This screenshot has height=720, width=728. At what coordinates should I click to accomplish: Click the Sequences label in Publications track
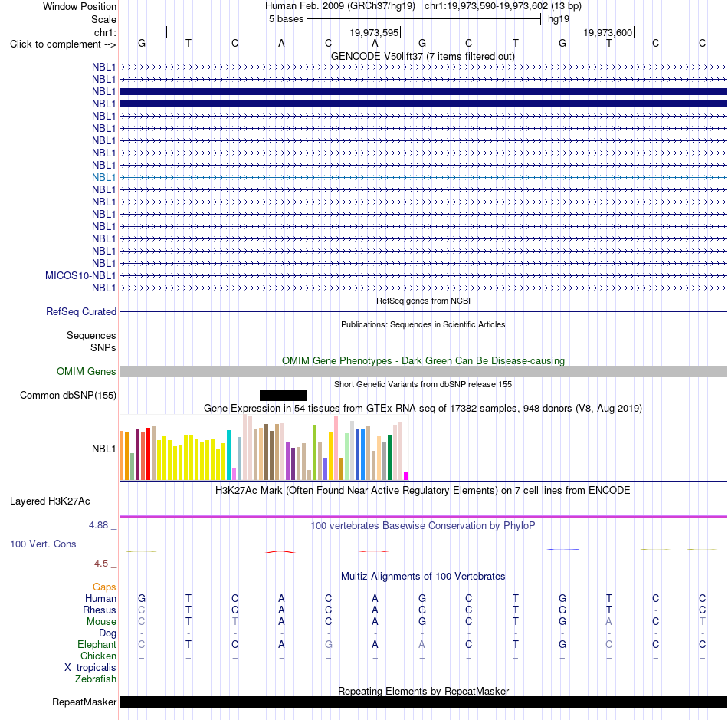click(x=91, y=335)
